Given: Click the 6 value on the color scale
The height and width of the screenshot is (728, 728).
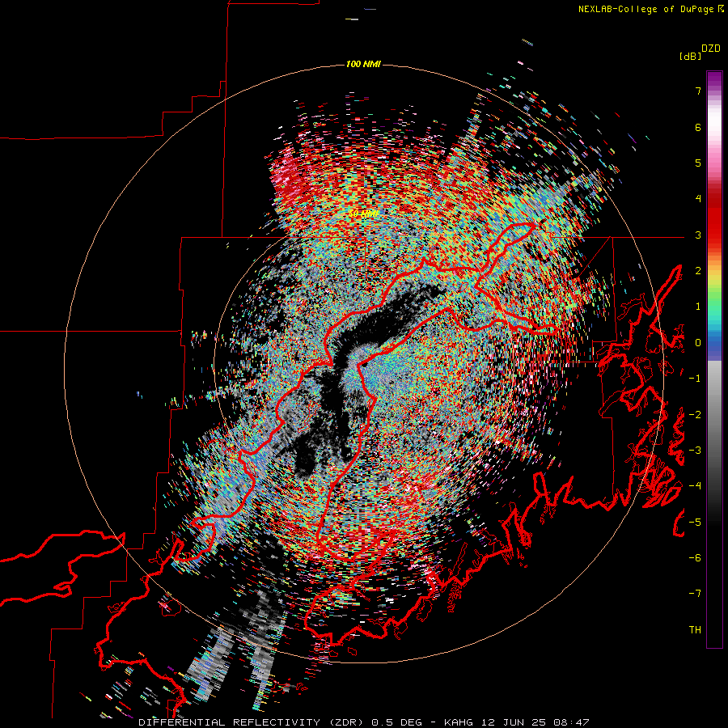Looking at the screenshot, I should (698, 127).
